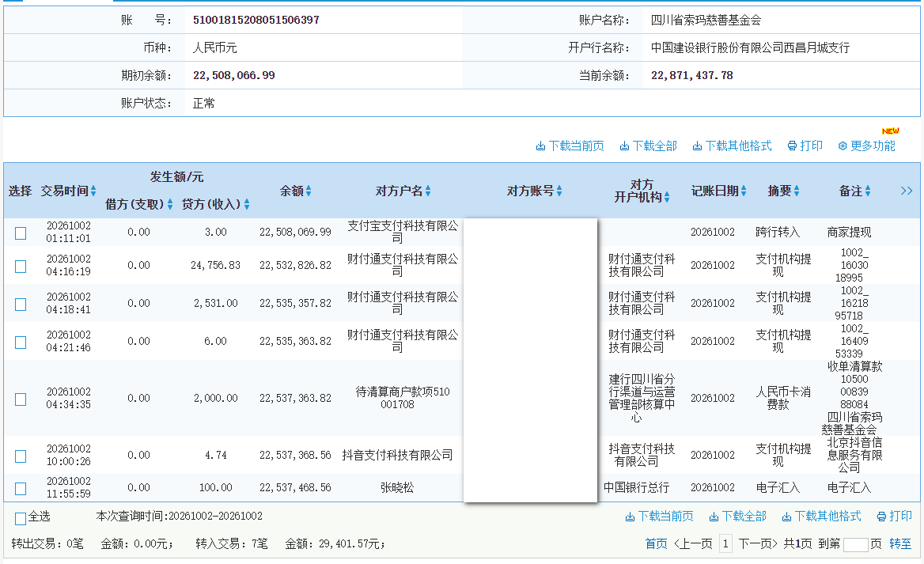Tick checkbox for 10:00:26 transaction
The width and height of the screenshot is (924, 564).
(21, 456)
